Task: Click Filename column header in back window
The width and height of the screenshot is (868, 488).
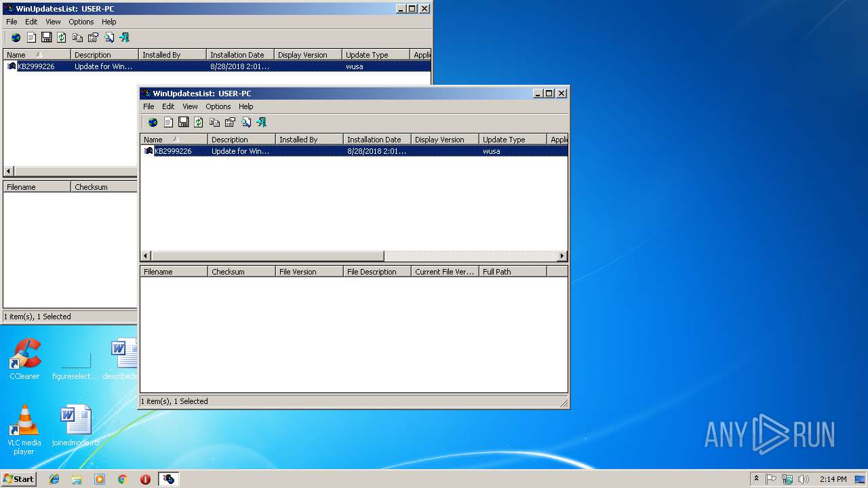Action: [x=37, y=187]
